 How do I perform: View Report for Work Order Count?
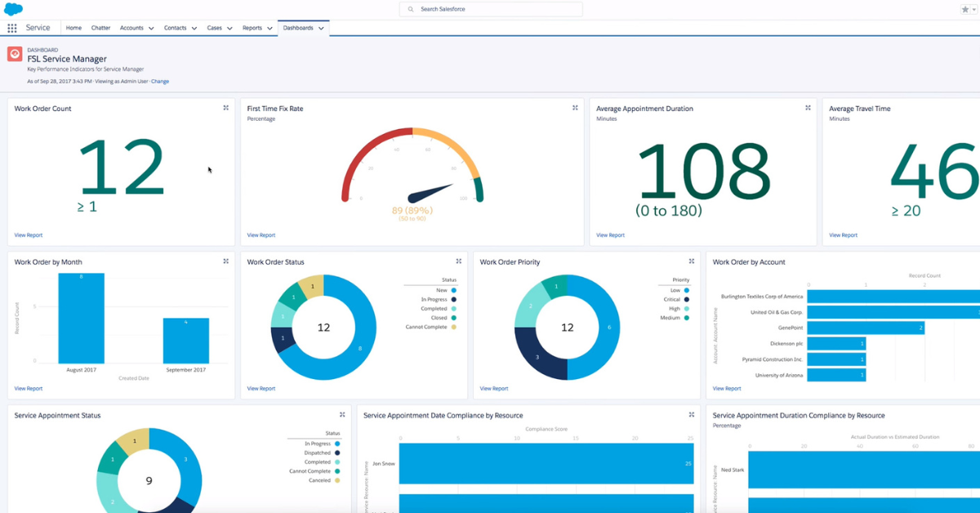tap(28, 235)
